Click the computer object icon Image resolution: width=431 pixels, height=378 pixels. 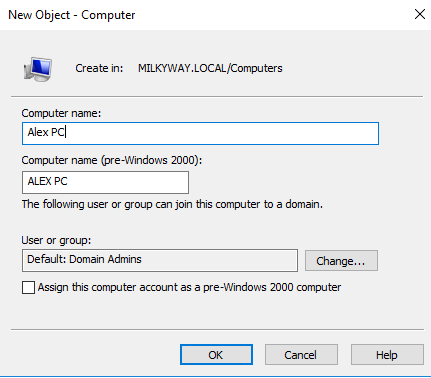click(x=38, y=69)
